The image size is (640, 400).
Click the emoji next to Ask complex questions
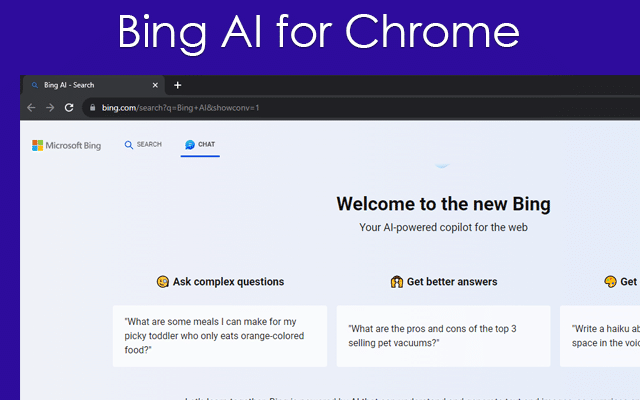pyautogui.click(x=163, y=282)
